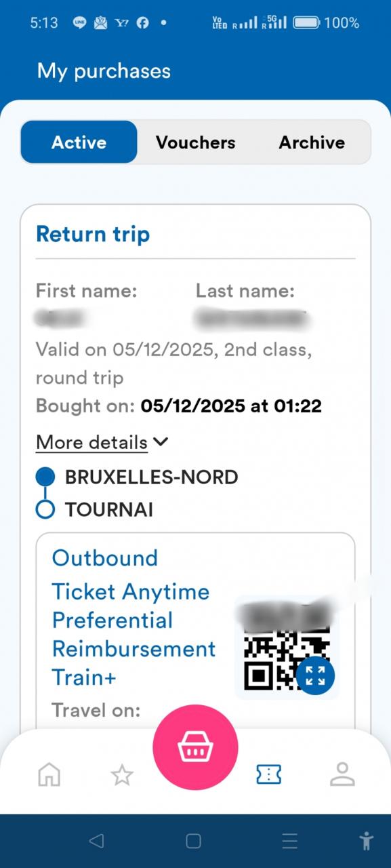The image size is (391, 868).
Task: Click the chevron next to More details
Action: tap(161, 442)
